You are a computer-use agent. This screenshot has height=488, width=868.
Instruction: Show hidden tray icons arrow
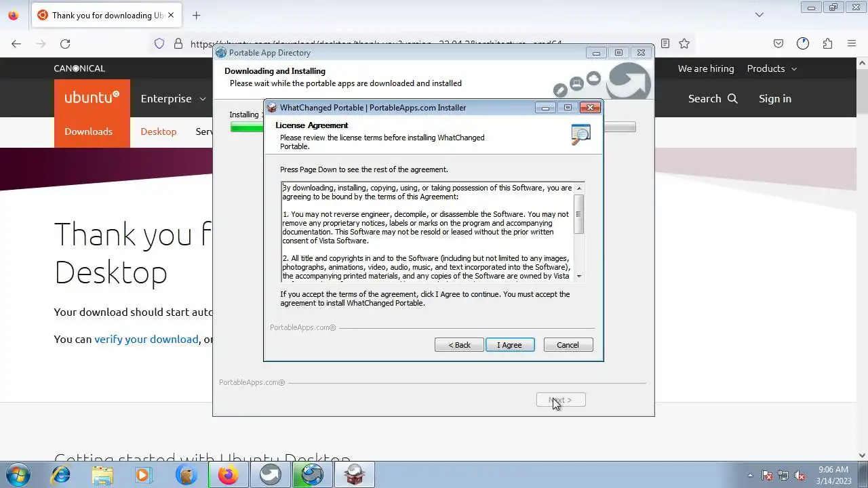click(x=750, y=475)
